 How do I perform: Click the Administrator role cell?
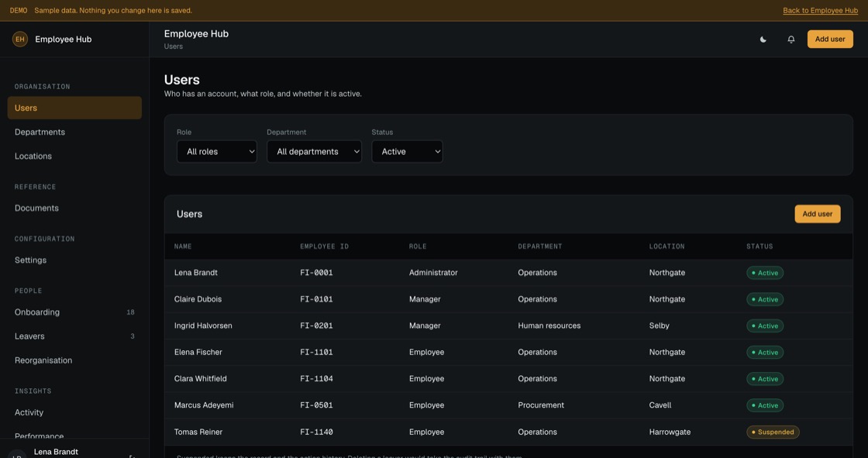pyautogui.click(x=433, y=273)
